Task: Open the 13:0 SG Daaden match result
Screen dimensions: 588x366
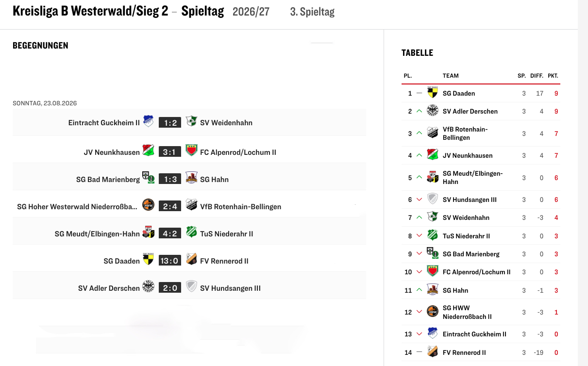Action: pos(170,261)
